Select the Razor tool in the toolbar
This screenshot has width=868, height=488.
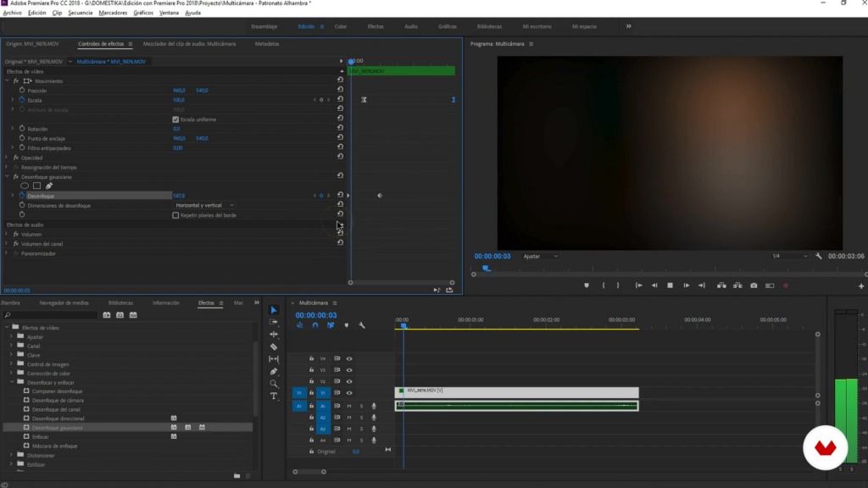point(274,347)
